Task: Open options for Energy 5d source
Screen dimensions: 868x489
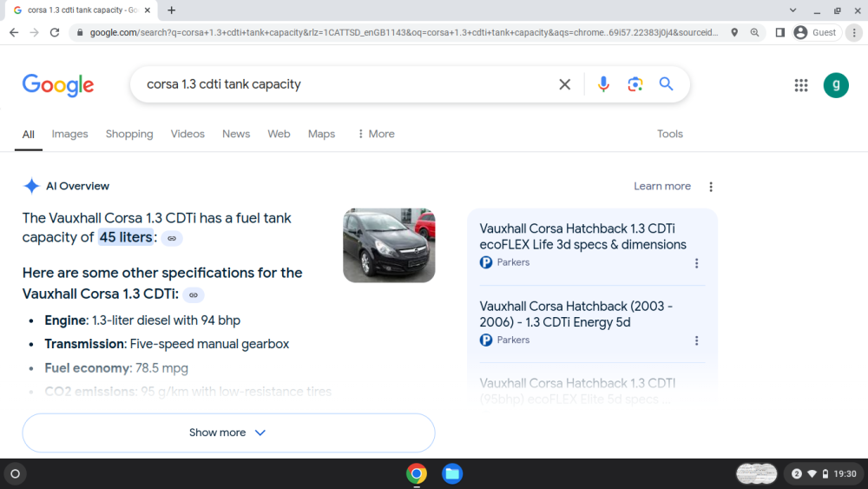Action: 696,340
